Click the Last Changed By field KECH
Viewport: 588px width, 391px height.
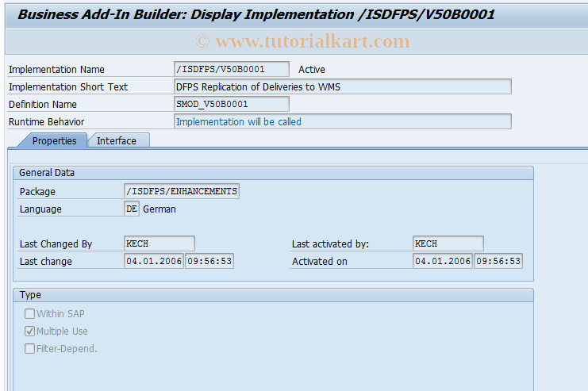pyautogui.click(x=159, y=243)
